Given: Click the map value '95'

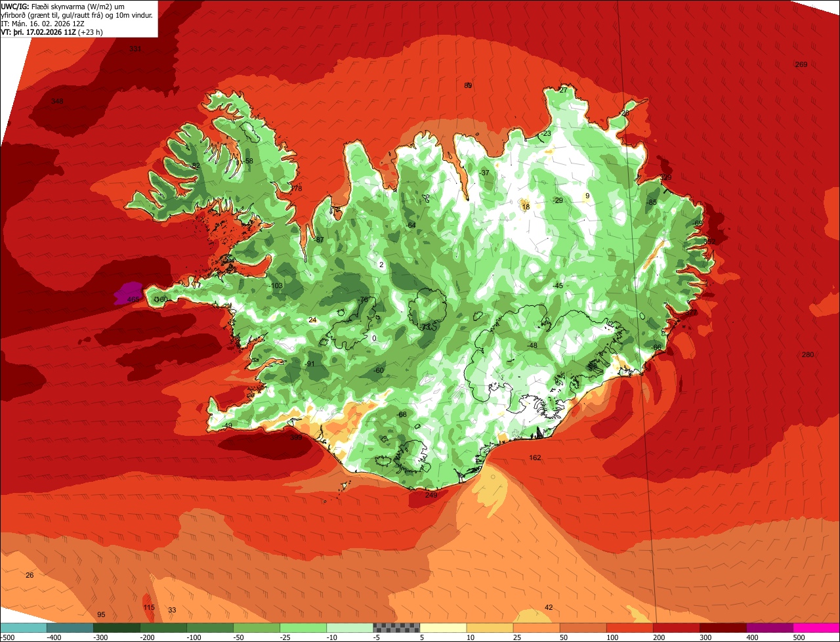Looking at the screenshot, I should 101,614.
